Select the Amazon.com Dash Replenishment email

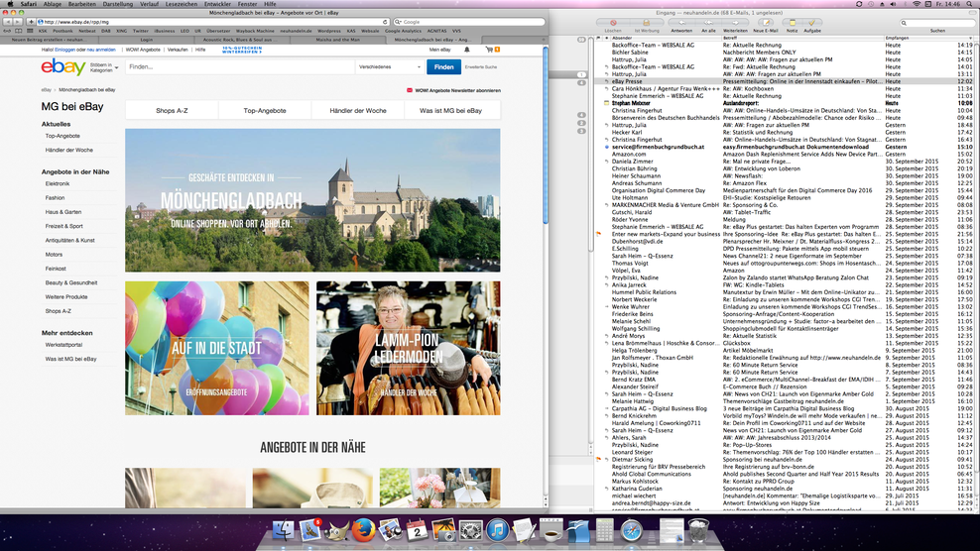pyautogui.click(x=786, y=154)
